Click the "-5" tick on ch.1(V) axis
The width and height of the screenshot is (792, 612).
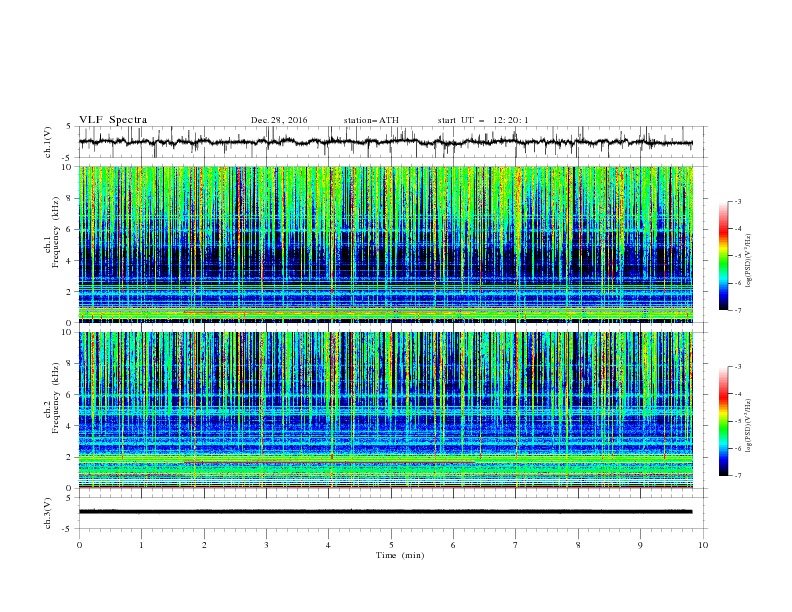pos(68,158)
